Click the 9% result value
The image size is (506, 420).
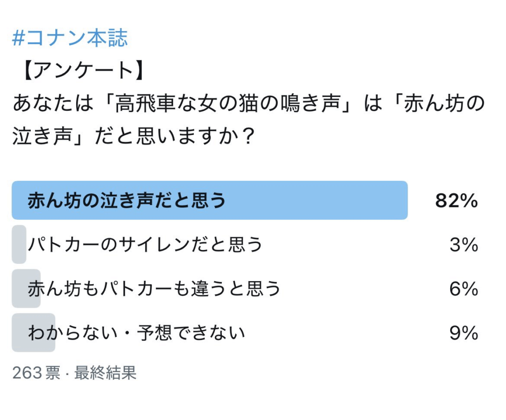(x=464, y=333)
